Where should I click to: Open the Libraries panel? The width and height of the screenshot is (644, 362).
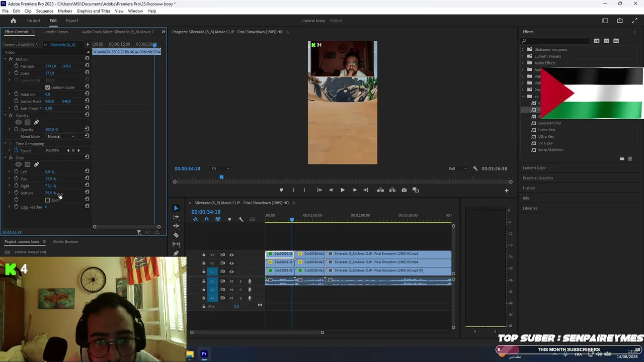pos(530,208)
